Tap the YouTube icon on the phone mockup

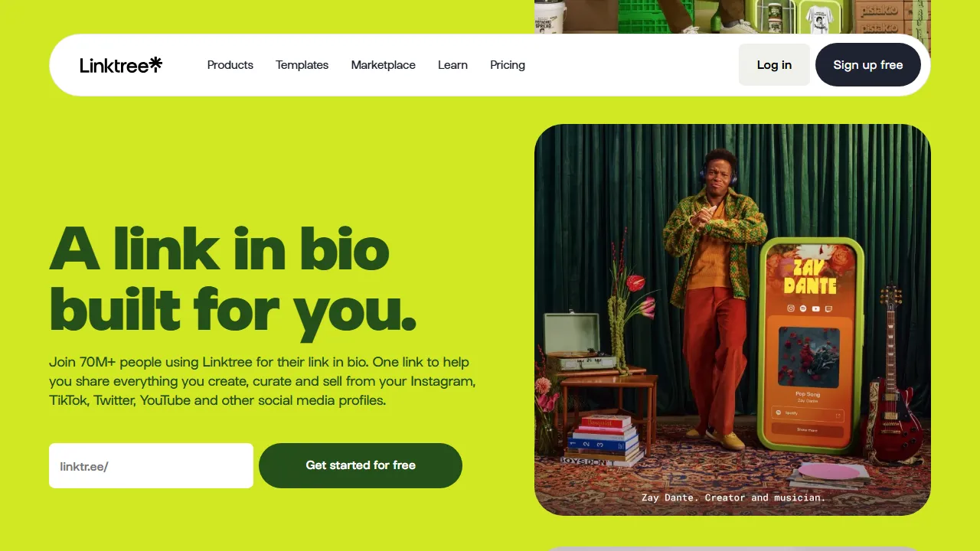click(x=815, y=308)
